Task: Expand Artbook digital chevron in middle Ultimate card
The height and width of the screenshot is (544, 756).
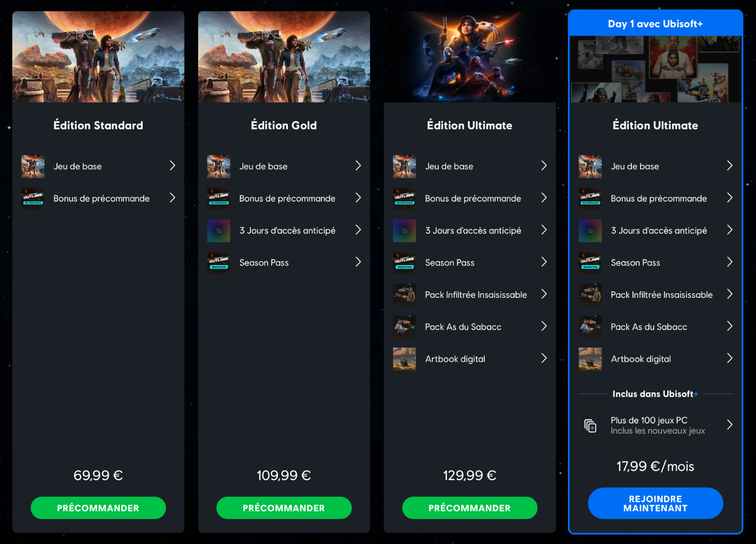Action: pos(544,358)
